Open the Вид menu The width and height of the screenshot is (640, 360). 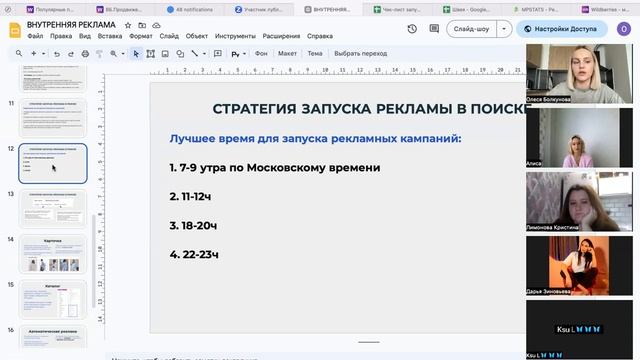[x=84, y=36]
